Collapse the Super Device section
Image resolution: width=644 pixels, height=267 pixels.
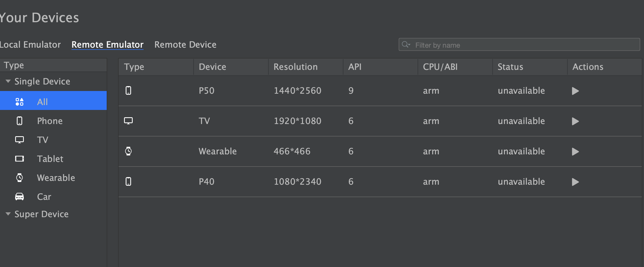8,214
